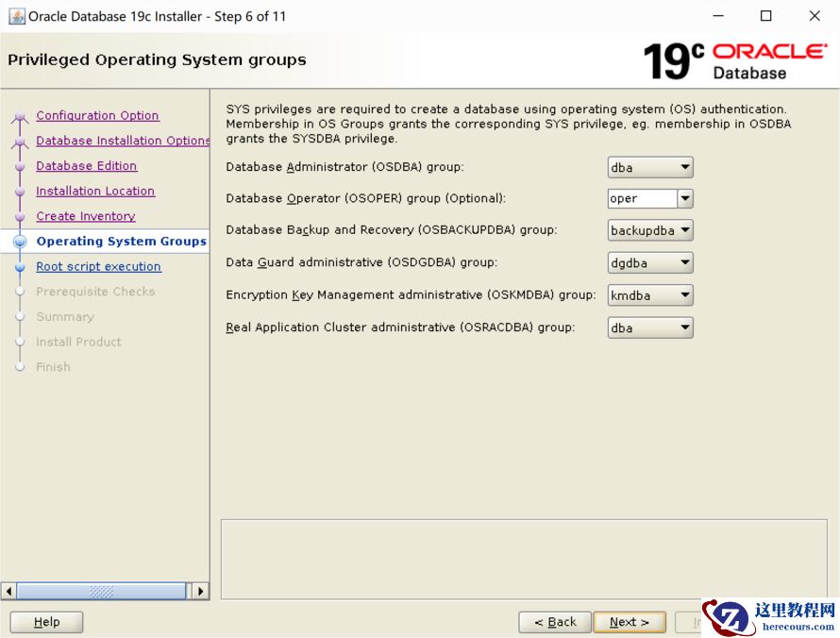Click right arrow of sidebar scrollbar
This screenshot has height=638, width=840.
coord(200,591)
